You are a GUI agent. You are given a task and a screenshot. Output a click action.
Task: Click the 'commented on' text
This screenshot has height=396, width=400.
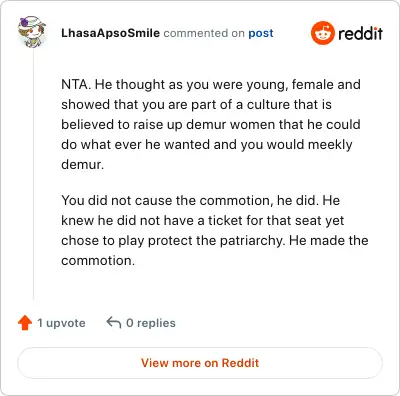204,33
